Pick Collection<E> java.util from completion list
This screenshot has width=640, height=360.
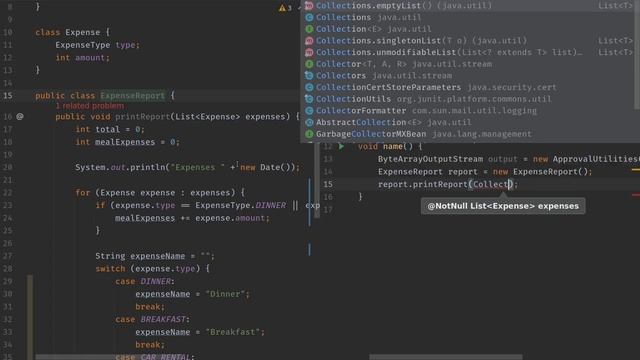[469, 29]
